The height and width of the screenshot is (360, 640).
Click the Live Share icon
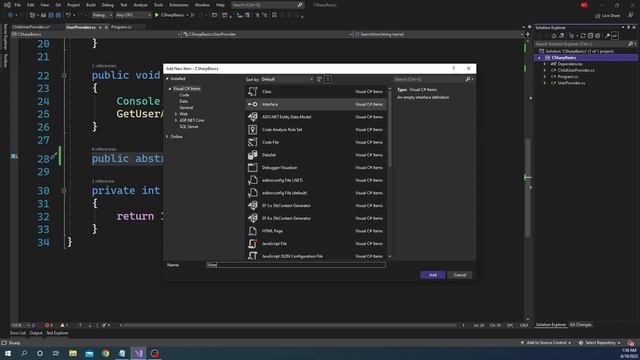(x=598, y=16)
